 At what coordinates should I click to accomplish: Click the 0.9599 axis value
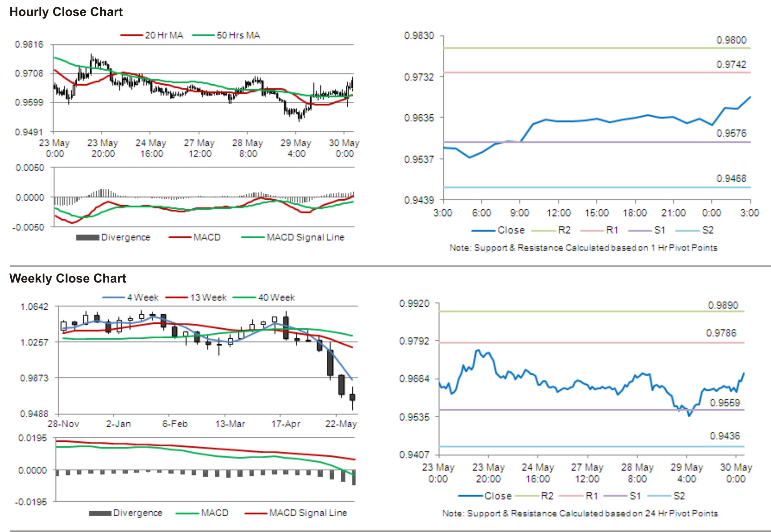[x=29, y=102]
